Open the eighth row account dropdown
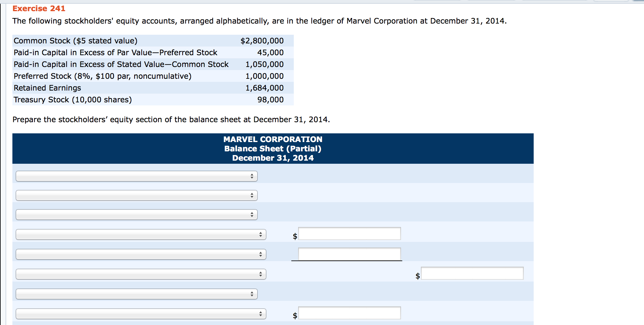 [x=141, y=314]
